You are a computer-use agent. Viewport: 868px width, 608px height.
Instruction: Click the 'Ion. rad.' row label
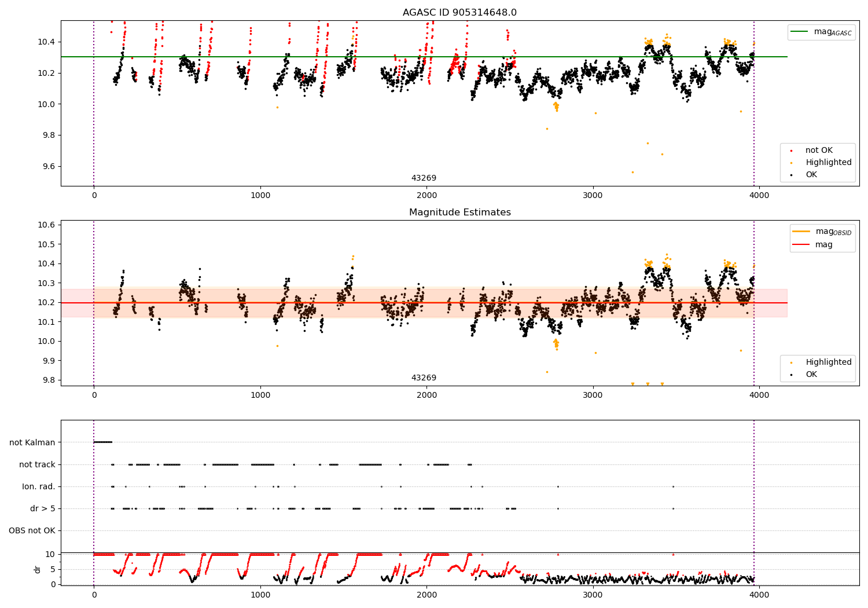(x=39, y=486)
